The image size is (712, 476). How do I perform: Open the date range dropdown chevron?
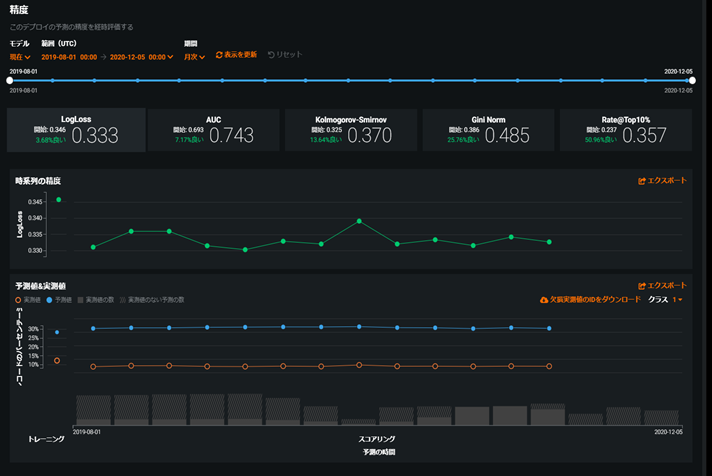point(170,57)
